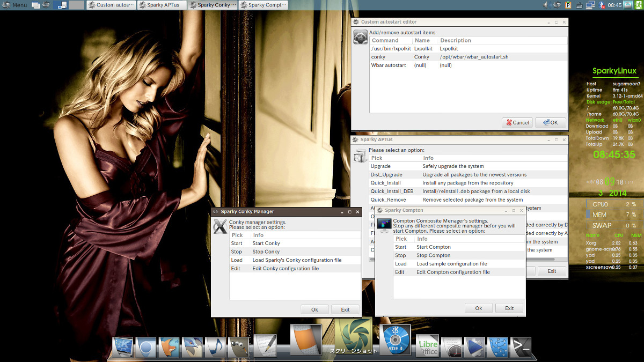Switch to the first workspace in the pager
The width and height of the screenshot is (644, 362).
61,5
